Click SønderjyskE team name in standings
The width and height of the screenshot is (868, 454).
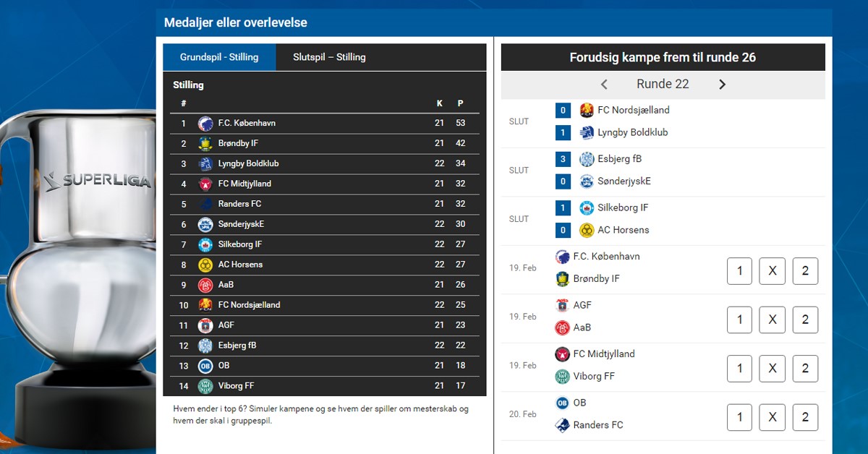point(241,225)
